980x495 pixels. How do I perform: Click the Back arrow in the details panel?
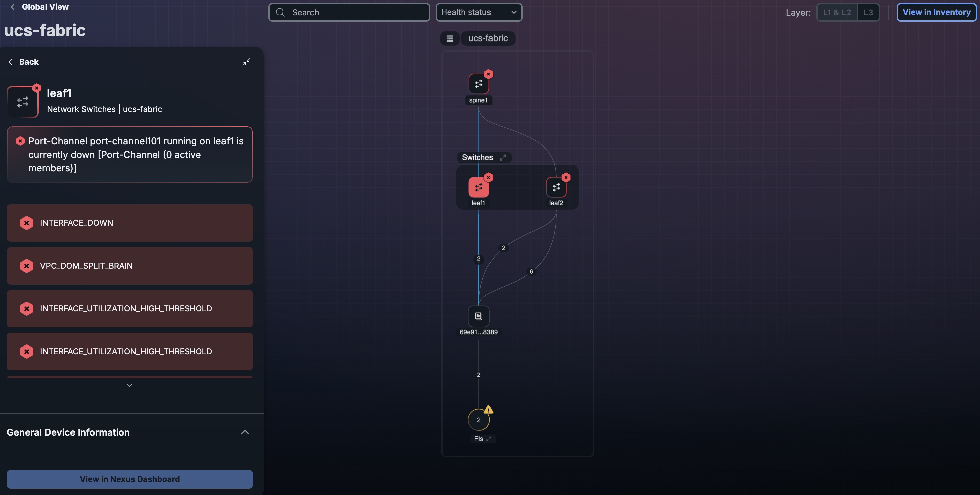23,62
